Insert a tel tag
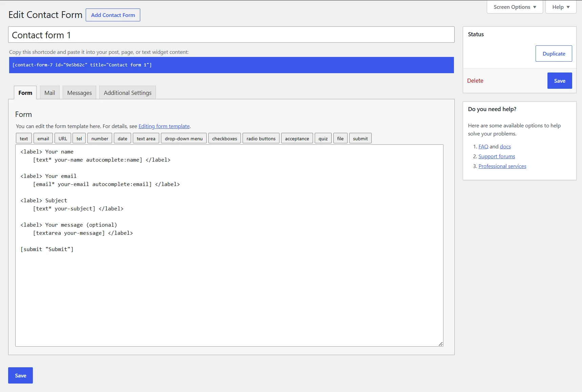This screenshot has height=392, width=582. [x=79, y=138]
